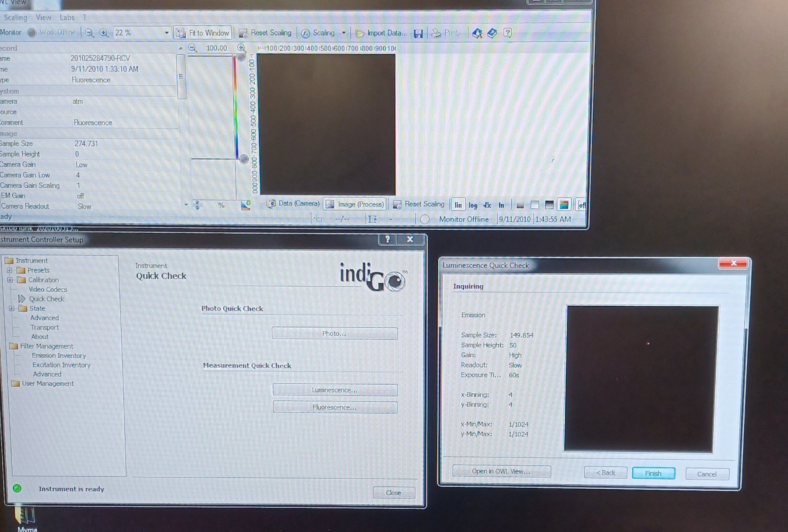The width and height of the screenshot is (788, 532).
Task: Click the blue book manual icon
Action: [492, 33]
